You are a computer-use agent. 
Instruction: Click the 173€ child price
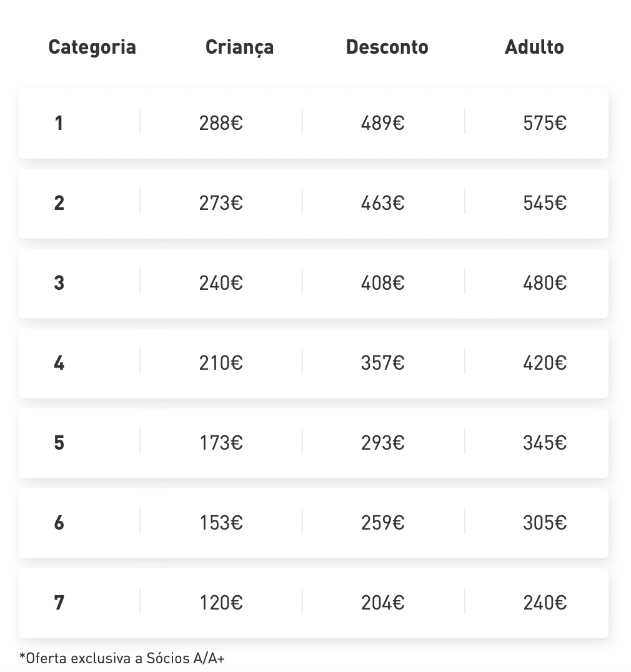pos(221,443)
